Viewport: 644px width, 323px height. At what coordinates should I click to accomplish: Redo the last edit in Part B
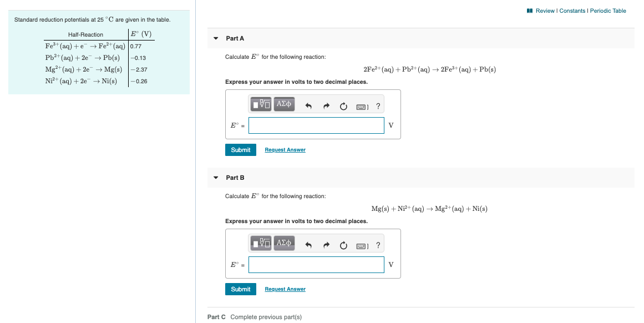(x=326, y=244)
